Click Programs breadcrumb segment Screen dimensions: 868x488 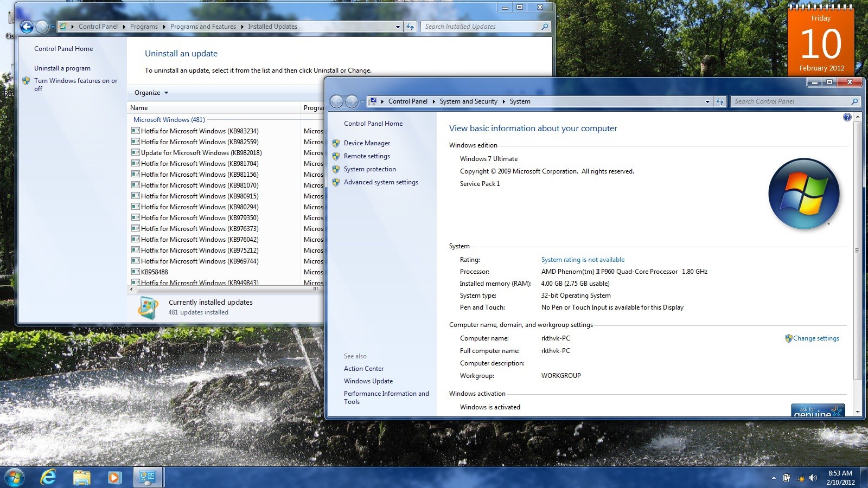[144, 27]
